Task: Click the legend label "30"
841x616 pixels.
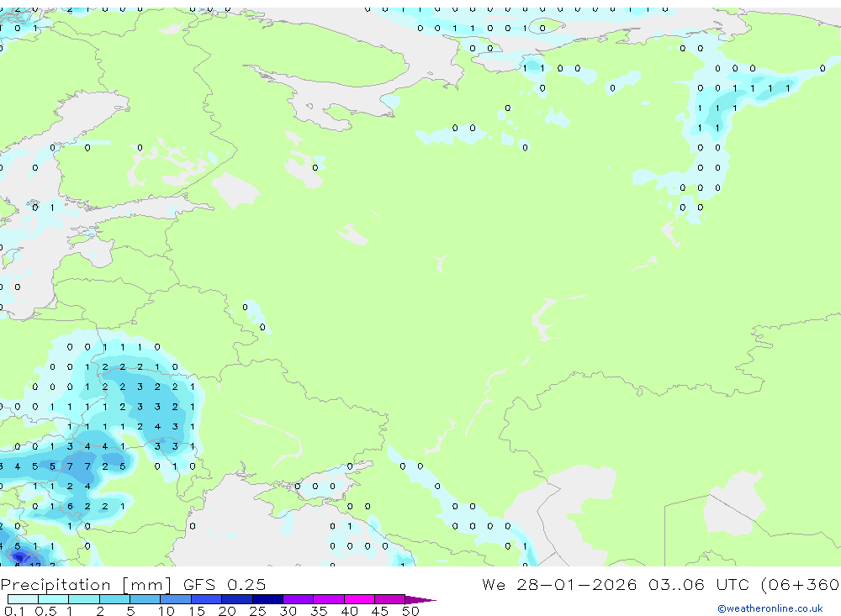Action: click(288, 611)
